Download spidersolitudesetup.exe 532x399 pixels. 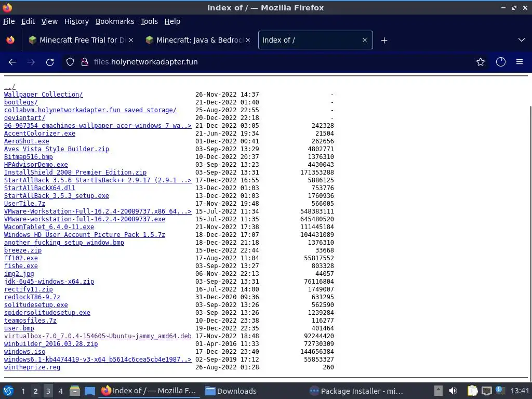(47, 313)
